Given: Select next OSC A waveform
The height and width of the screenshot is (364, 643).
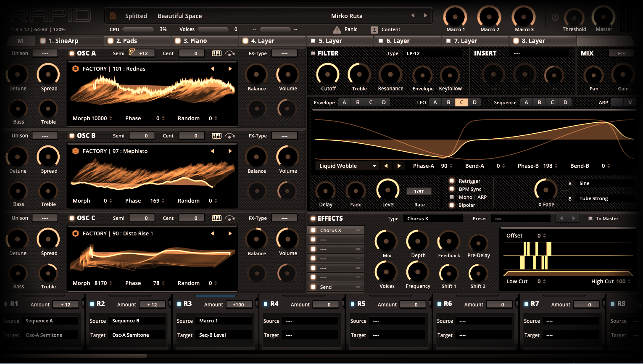Looking at the screenshot, I should tap(230, 69).
